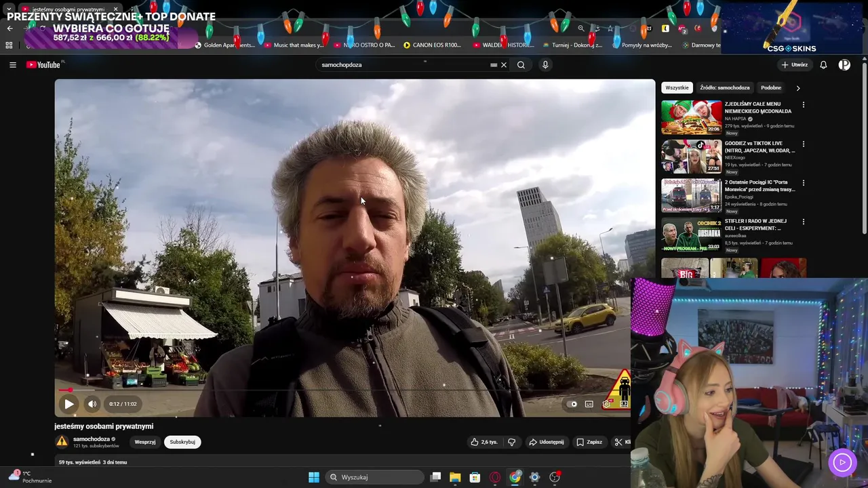Open browser tab search dropdown arrow

[9, 9]
